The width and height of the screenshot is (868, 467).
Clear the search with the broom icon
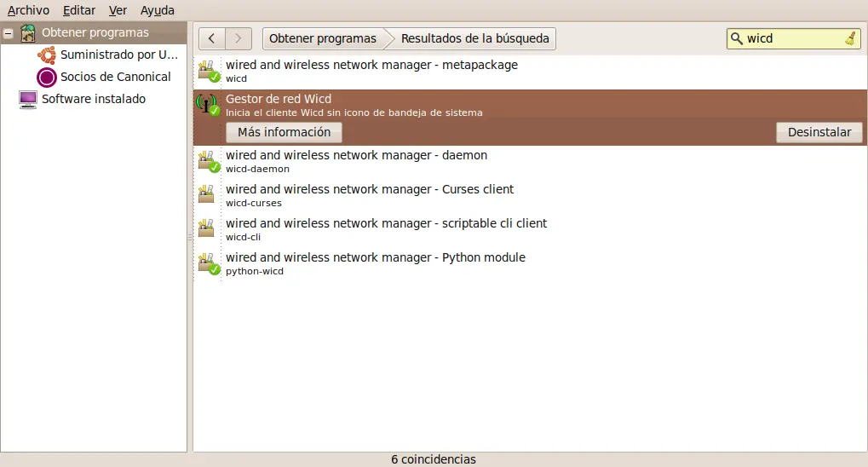tap(850, 38)
